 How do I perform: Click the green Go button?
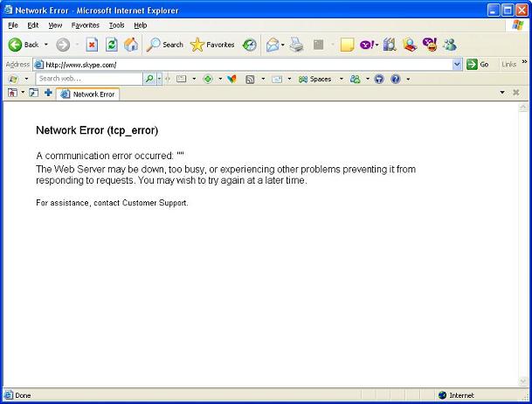pyautogui.click(x=478, y=64)
